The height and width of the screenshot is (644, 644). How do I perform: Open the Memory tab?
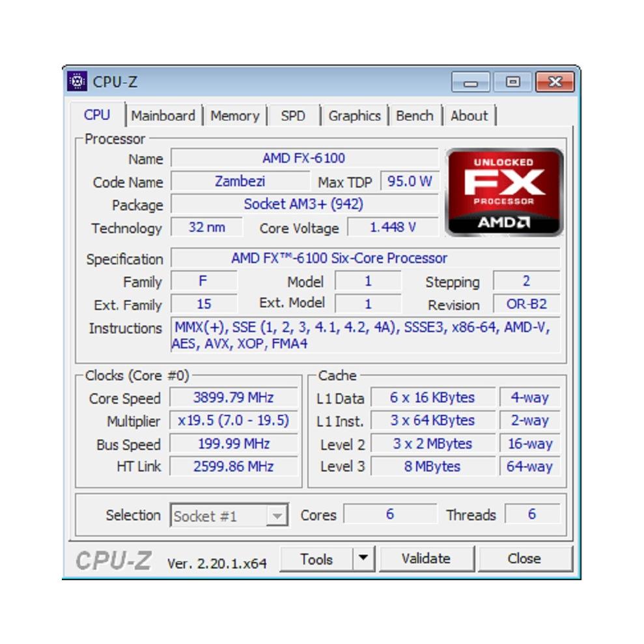point(235,116)
